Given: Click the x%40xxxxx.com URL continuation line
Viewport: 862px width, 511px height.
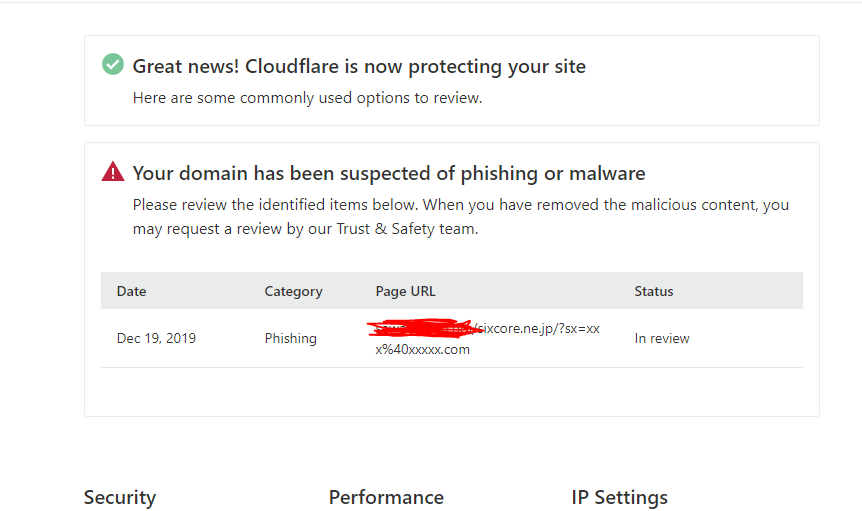Looking at the screenshot, I should tap(422, 349).
